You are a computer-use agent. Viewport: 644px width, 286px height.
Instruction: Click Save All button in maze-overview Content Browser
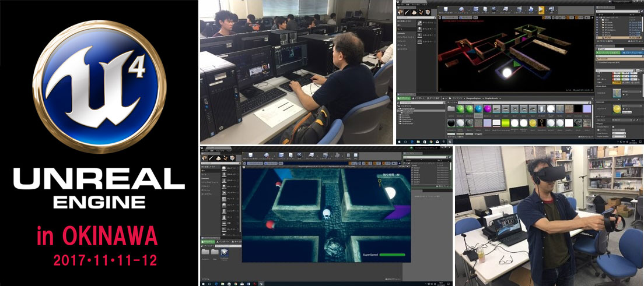(433, 98)
